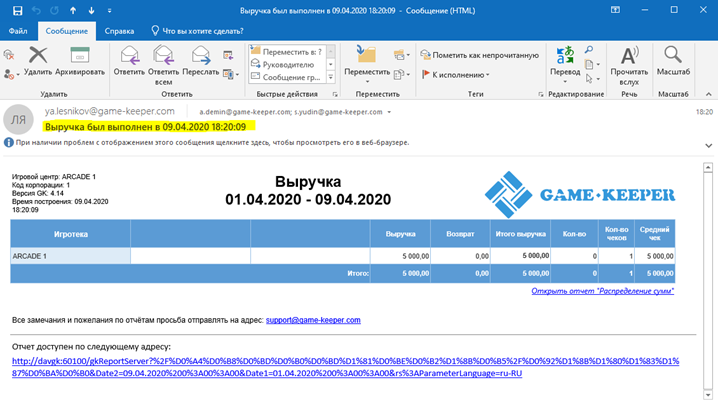Click sender ya.lesnikov@game-keeper.com
Screen dimensions: 718x406
(109, 111)
